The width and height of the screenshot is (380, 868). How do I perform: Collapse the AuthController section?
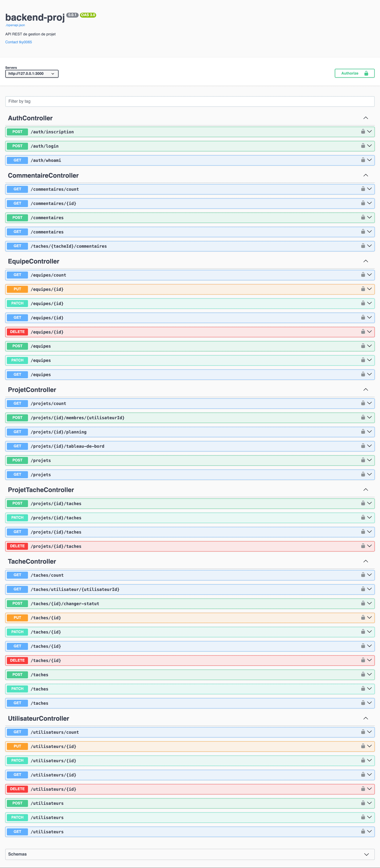tap(366, 118)
